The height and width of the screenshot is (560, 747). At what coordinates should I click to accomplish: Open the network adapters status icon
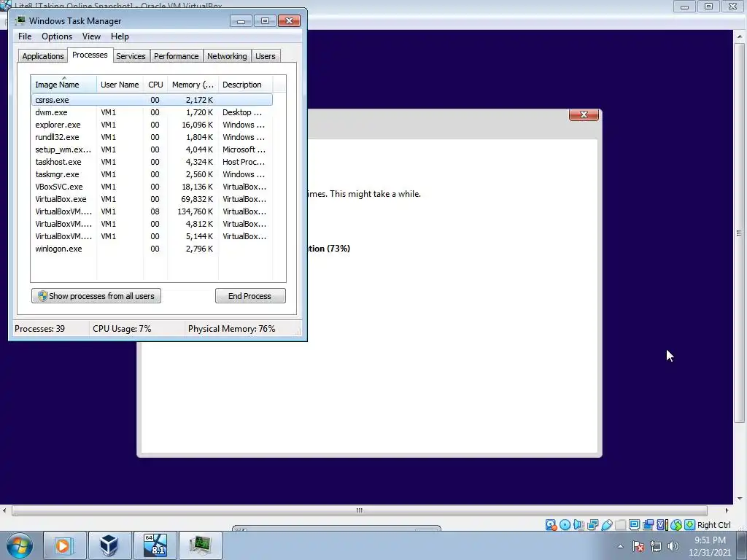(x=592, y=525)
